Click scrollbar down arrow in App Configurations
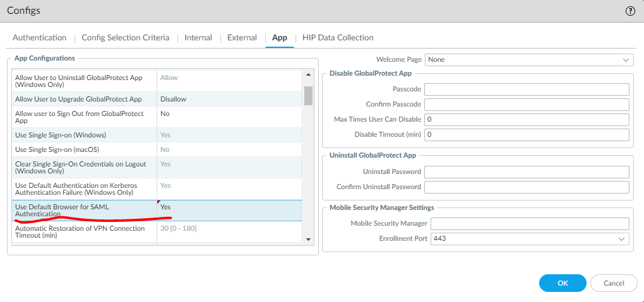Image resolution: width=644 pixels, height=302 pixels. [309, 240]
